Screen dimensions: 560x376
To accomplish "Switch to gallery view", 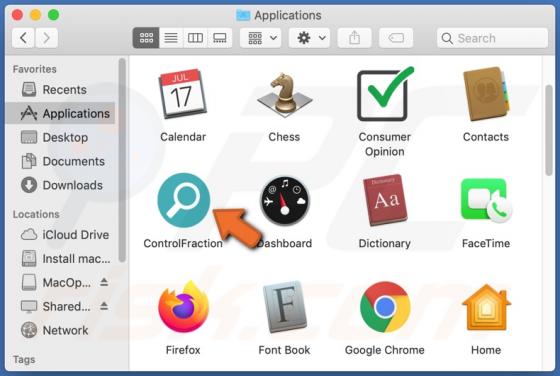I will point(220,38).
